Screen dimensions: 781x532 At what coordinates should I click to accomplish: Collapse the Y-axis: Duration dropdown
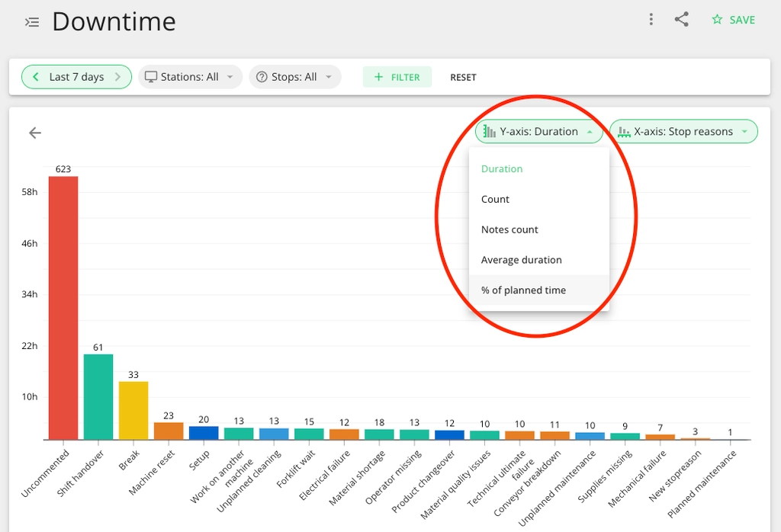539,131
